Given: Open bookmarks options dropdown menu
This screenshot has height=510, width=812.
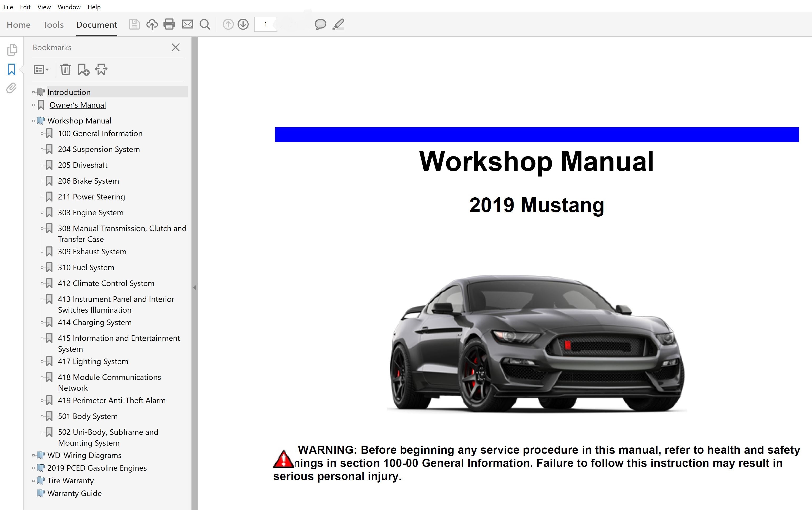Looking at the screenshot, I should pos(41,69).
